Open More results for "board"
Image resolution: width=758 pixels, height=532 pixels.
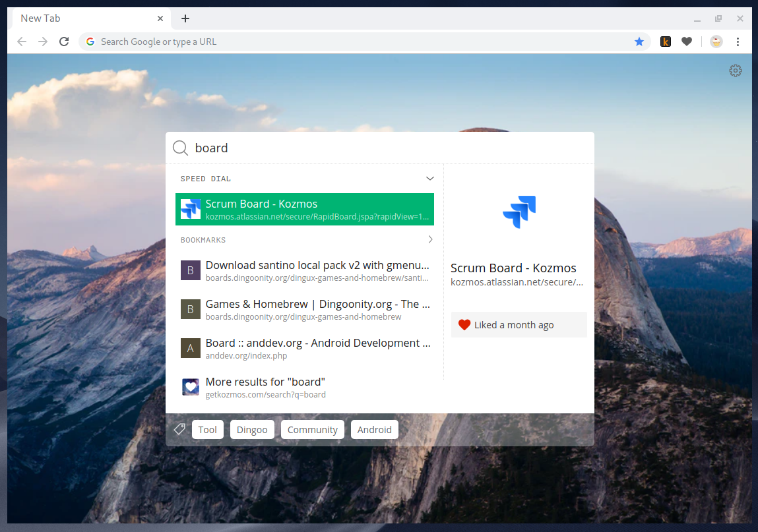305,387
